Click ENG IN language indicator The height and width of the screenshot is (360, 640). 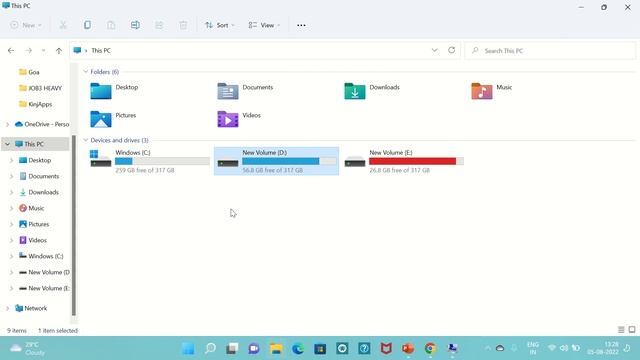click(533, 349)
